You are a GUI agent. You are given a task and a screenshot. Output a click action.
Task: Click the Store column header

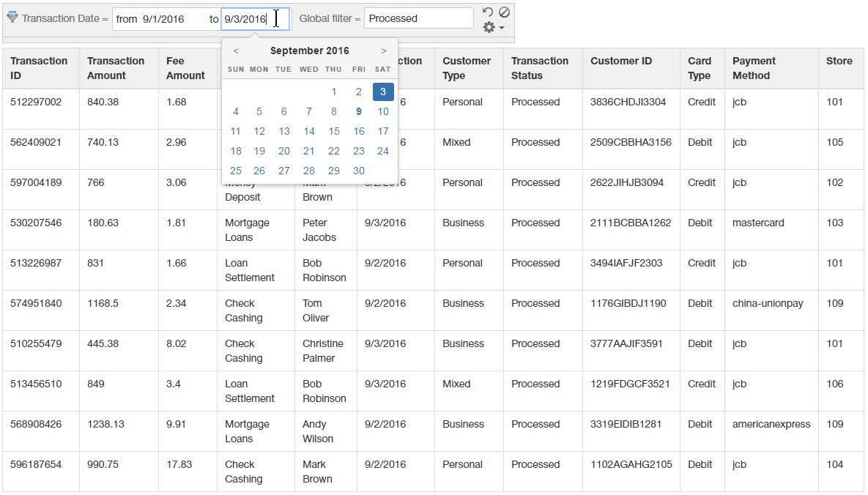pyautogui.click(x=839, y=61)
